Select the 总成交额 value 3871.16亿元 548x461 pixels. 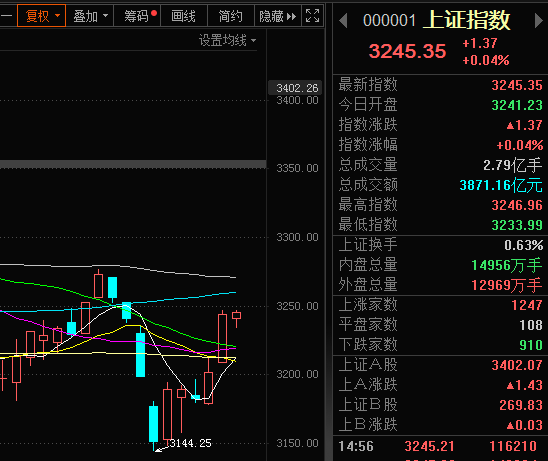pos(501,185)
